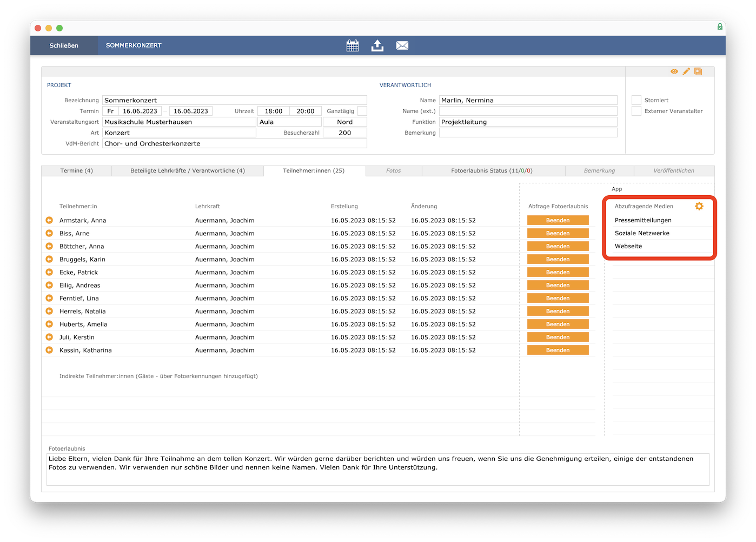Click the end date field 16.06.2023
Image resolution: width=756 pixels, height=542 pixels.
191,111
